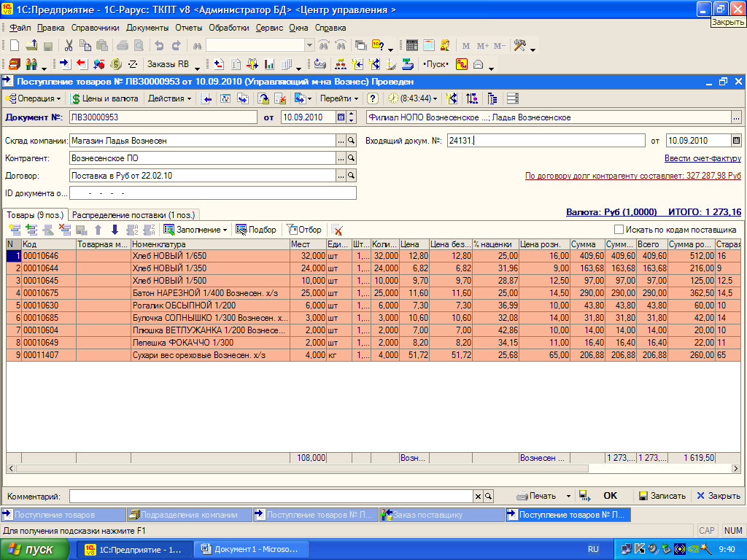Click the clear filter red cross icon
Viewport: 747px width, 560px height.
337,230
